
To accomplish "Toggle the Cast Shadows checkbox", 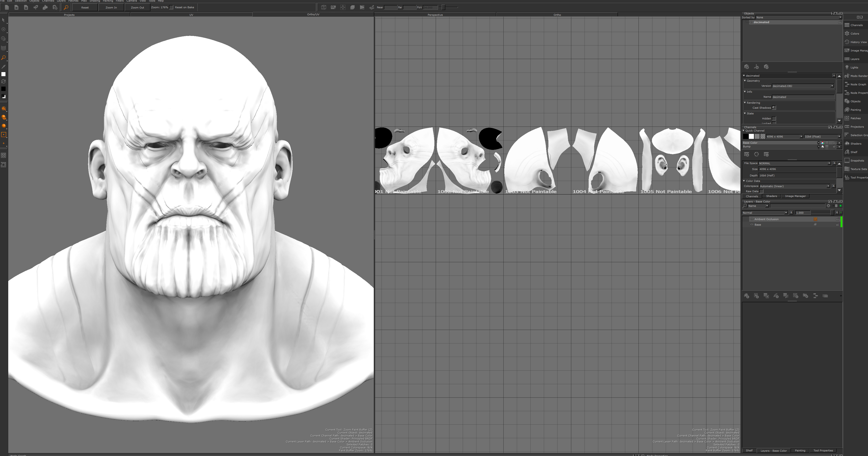I will (774, 108).
